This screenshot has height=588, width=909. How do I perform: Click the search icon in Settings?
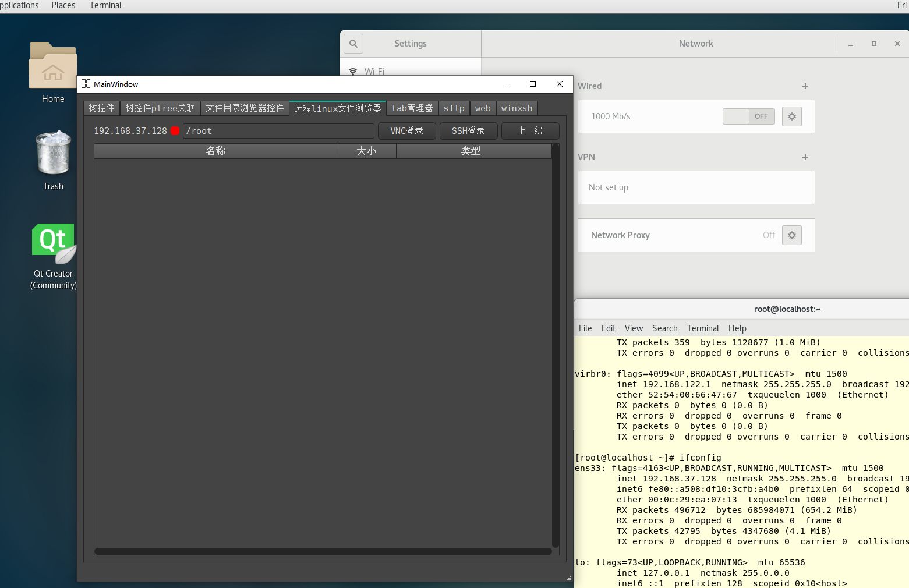353,44
